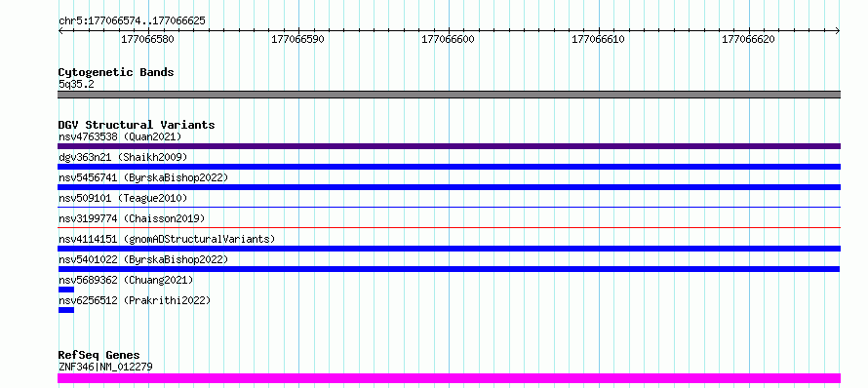Open the nsv3199774 (Chaisson2019) variant label
868x388 pixels.
(132, 218)
